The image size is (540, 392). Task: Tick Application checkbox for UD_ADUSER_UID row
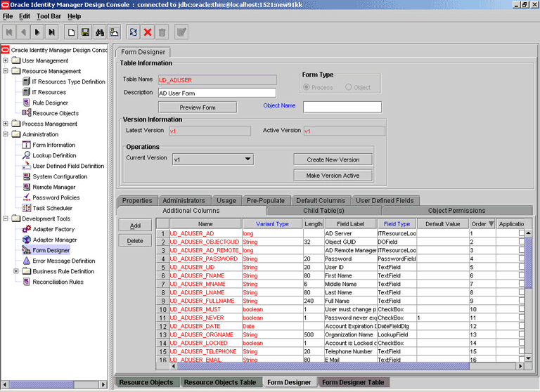(x=522, y=267)
